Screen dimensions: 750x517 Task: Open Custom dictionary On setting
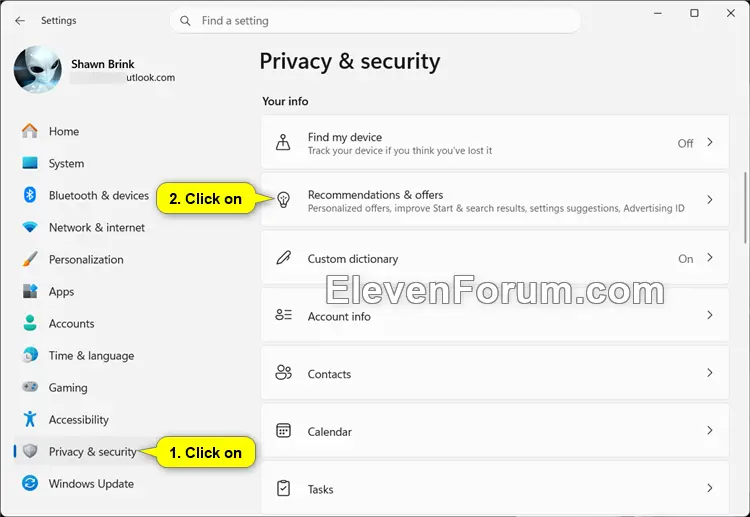(x=495, y=258)
